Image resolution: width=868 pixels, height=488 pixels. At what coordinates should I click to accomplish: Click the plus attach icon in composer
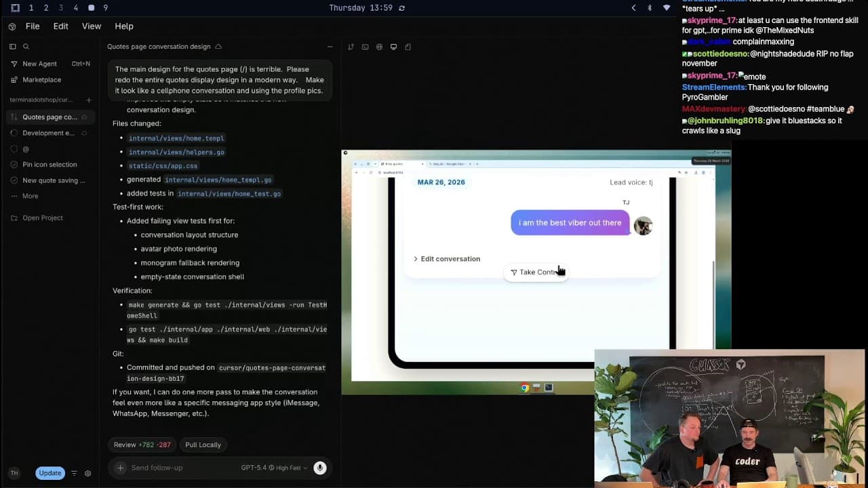[120, 468]
